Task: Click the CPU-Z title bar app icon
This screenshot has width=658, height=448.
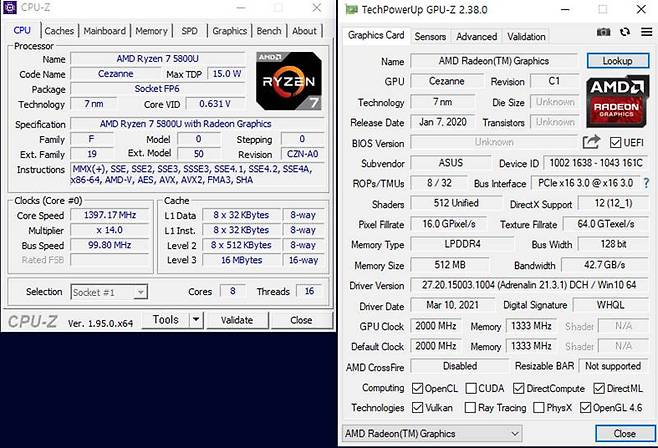Action: click(9, 8)
